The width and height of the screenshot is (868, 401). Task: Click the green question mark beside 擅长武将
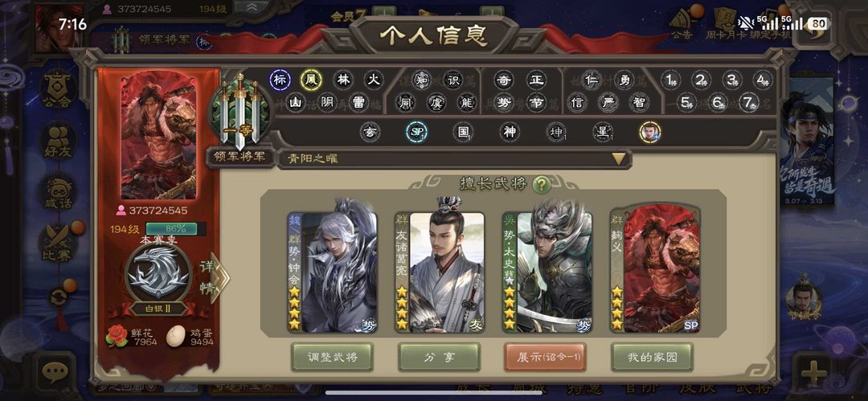coord(541,185)
